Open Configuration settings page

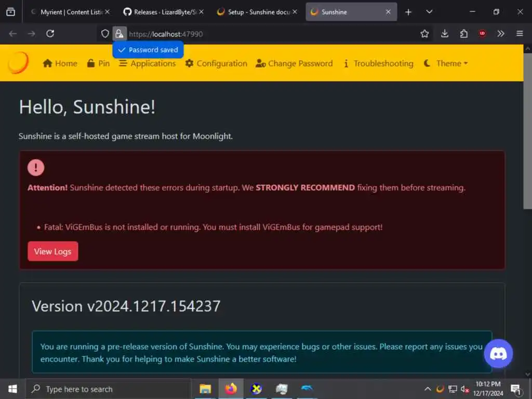click(216, 63)
